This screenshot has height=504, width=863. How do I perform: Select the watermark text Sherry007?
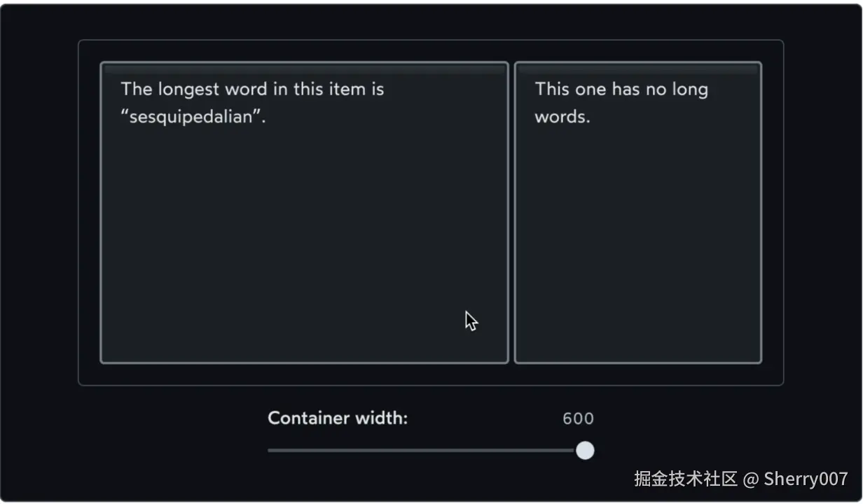click(804, 479)
